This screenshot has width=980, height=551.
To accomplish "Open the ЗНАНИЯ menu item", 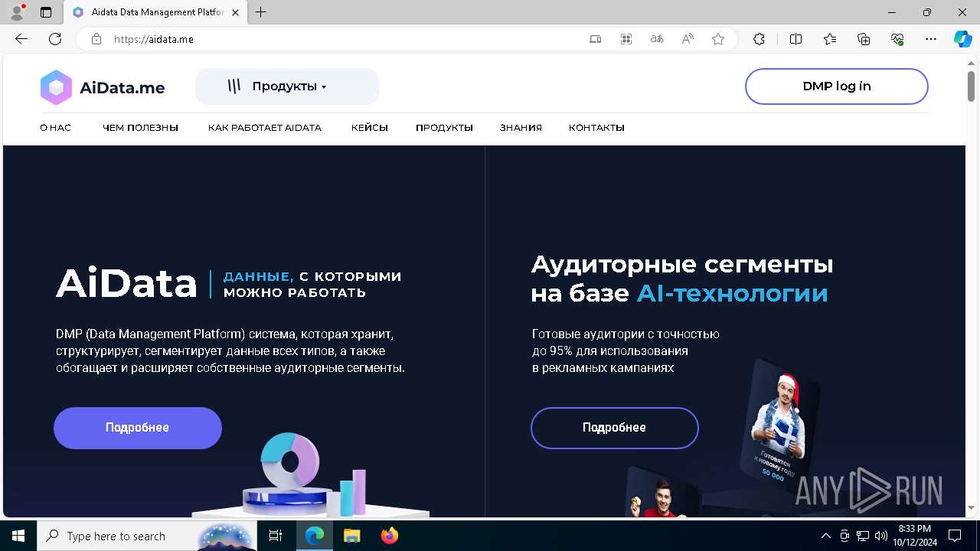I will point(521,128).
